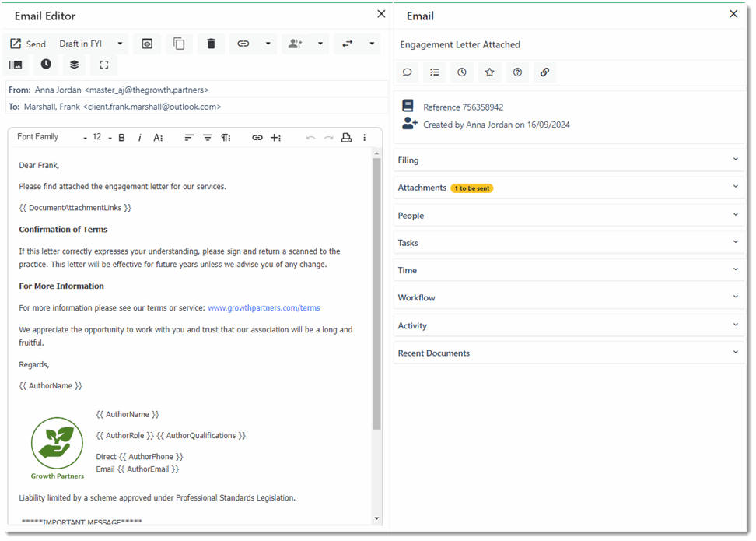Viewport: 756px width, 541px height.
Task: Open the growthpartners.com/terms link
Action: click(264, 307)
